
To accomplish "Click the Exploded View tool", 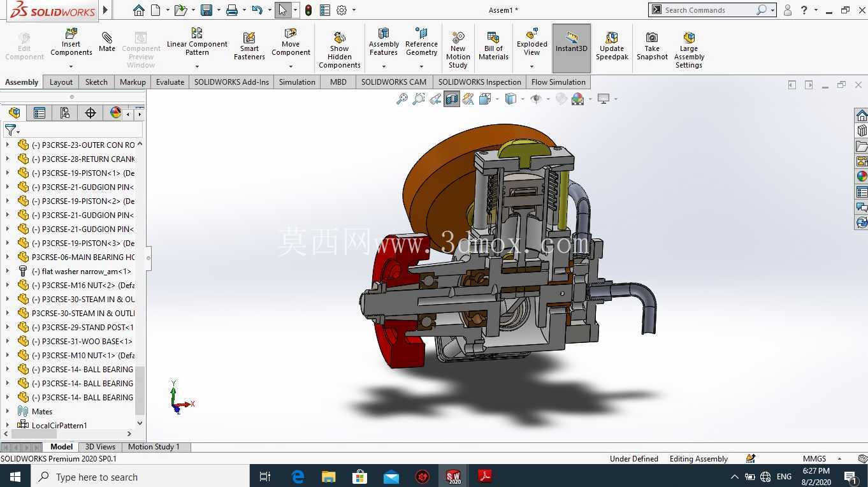I will 532,42.
